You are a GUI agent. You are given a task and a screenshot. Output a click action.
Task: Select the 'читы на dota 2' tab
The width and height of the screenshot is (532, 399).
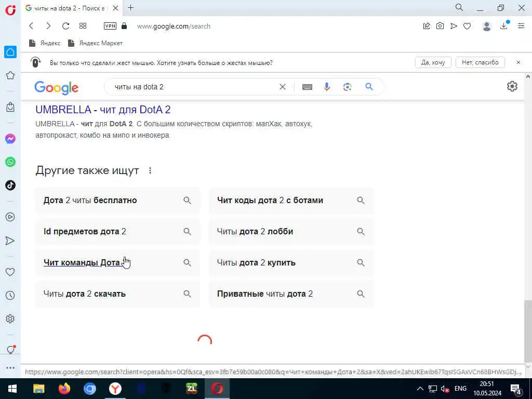(70, 8)
